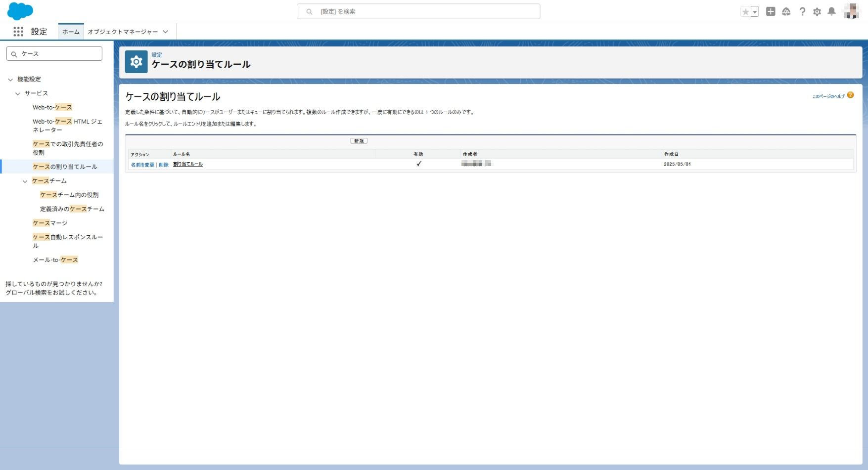
Task: Open the global actions plus icon
Action: tap(771, 11)
